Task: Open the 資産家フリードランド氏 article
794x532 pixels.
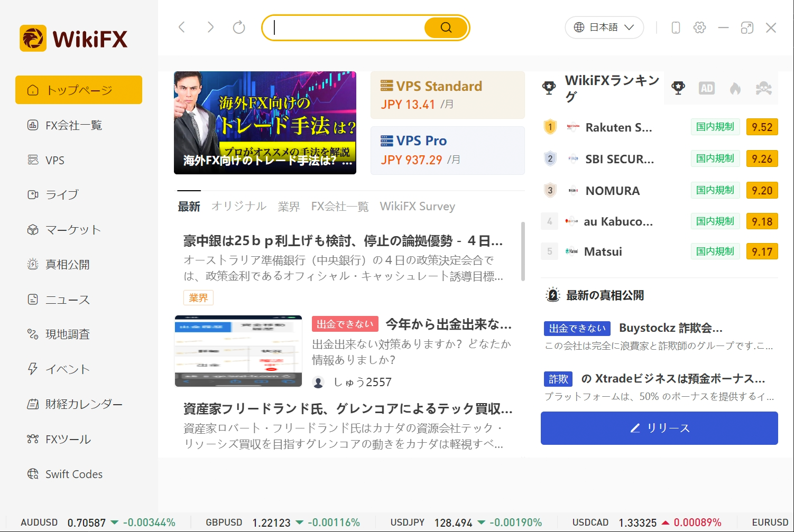Action: tap(348, 409)
